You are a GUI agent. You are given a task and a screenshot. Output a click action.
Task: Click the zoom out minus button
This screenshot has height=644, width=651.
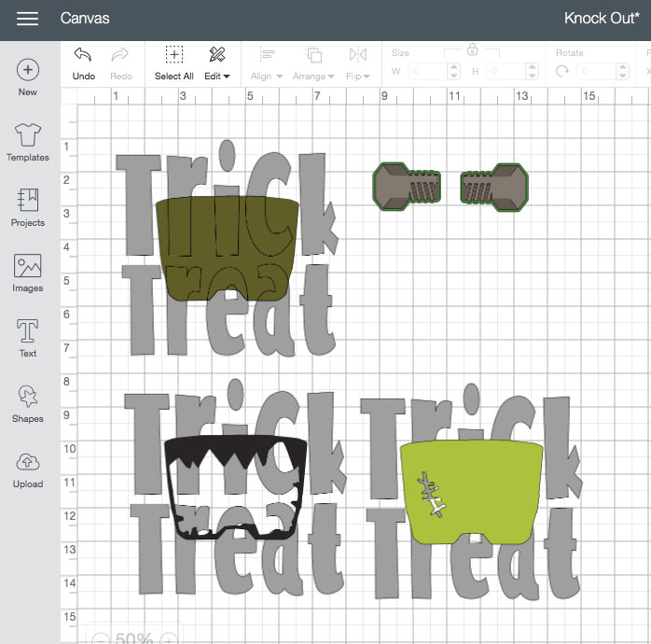click(x=101, y=638)
